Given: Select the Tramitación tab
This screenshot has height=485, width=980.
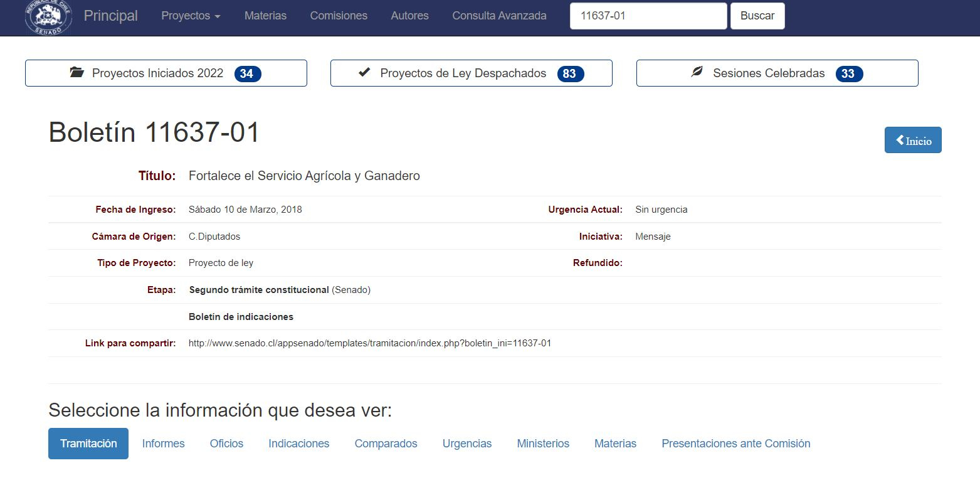Looking at the screenshot, I should pos(88,444).
